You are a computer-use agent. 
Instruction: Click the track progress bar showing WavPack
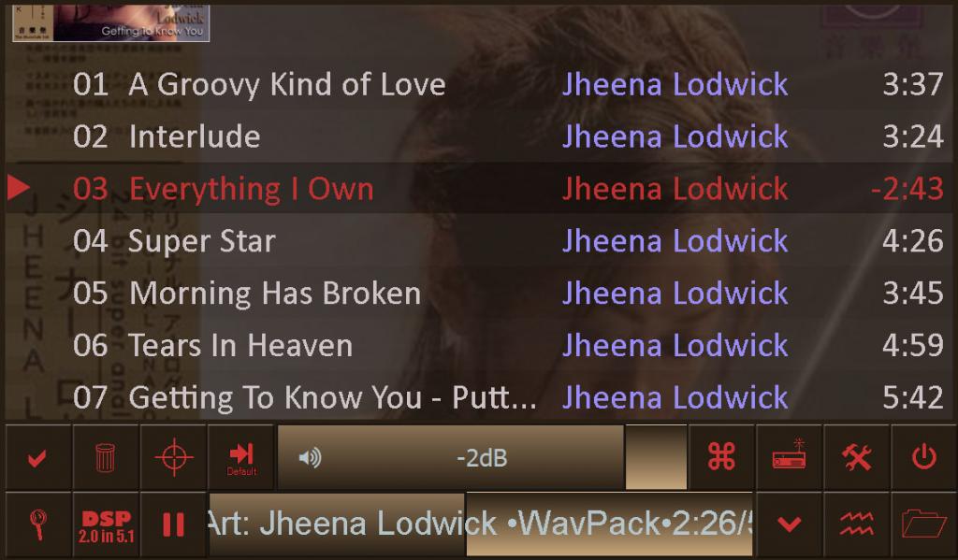point(481,524)
